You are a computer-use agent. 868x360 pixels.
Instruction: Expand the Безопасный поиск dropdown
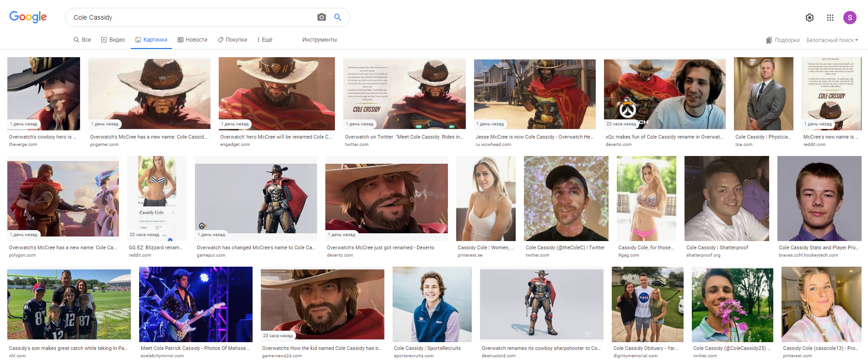(x=832, y=40)
